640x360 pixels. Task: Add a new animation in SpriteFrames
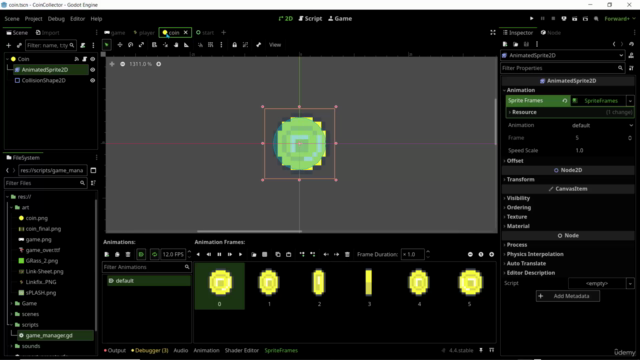tap(107, 254)
